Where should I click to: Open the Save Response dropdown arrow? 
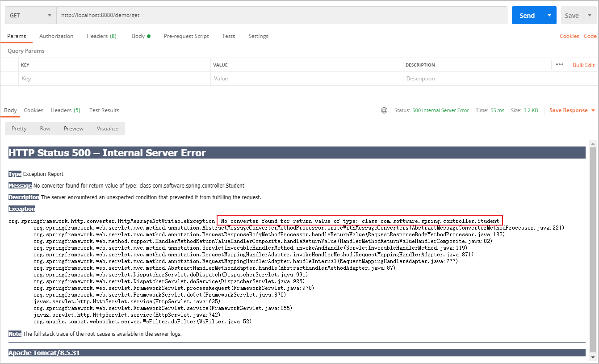tap(593, 111)
